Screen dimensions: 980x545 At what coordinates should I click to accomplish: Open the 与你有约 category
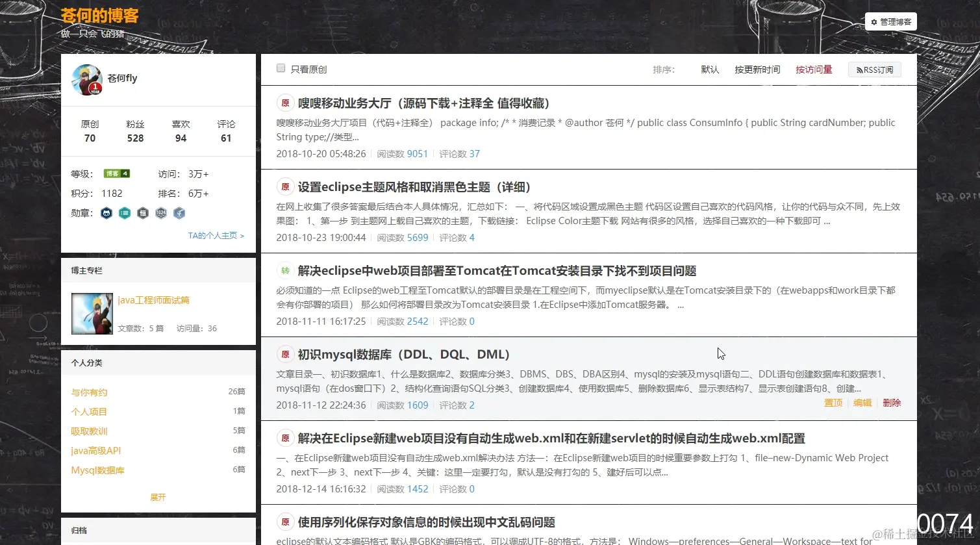coord(89,392)
